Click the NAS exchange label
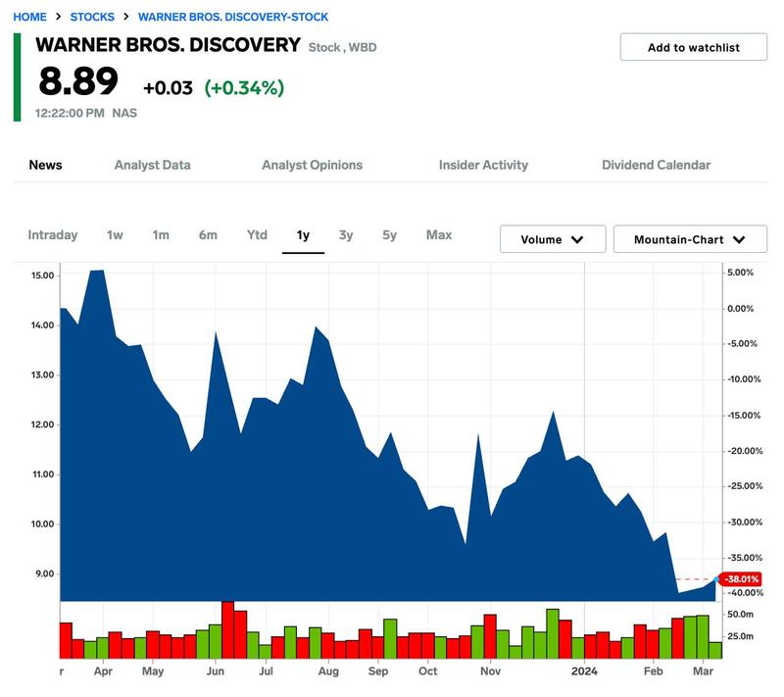This screenshot has height=697, width=784. tap(124, 113)
